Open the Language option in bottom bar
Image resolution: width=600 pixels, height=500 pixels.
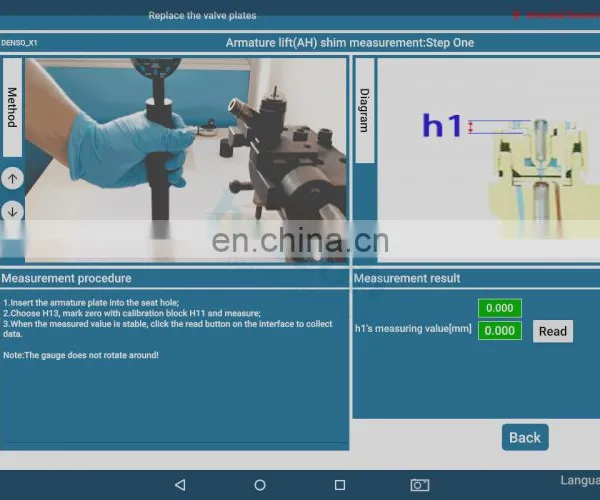click(580, 480)
